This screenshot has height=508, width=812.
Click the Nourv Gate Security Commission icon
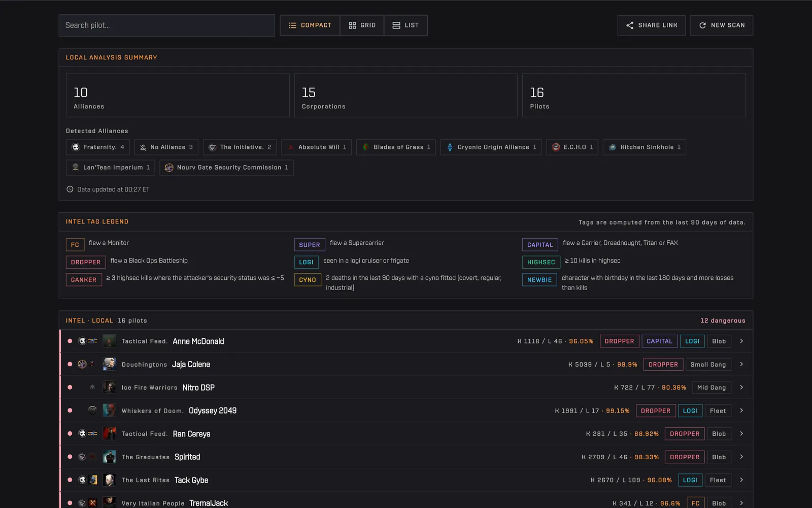click(x=169, y=168)
